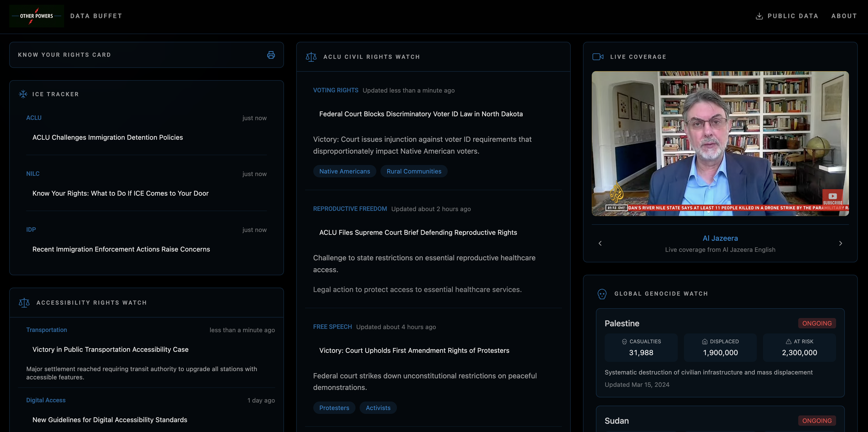Open the Public Data menu item
Screen dimensions: 868x432
pyautogui.click(x=793, y=16)
